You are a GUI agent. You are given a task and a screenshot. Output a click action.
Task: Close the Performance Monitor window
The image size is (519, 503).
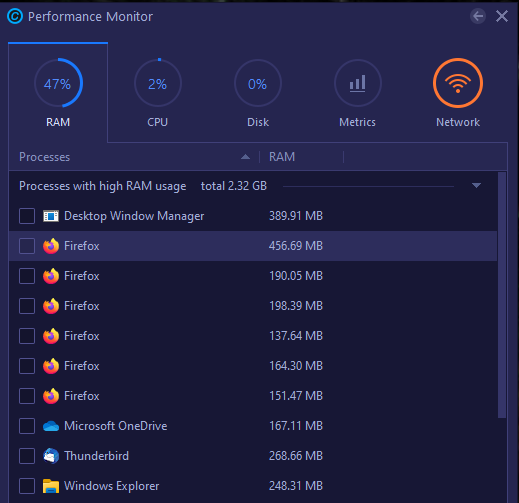click(x=502, y=16)
